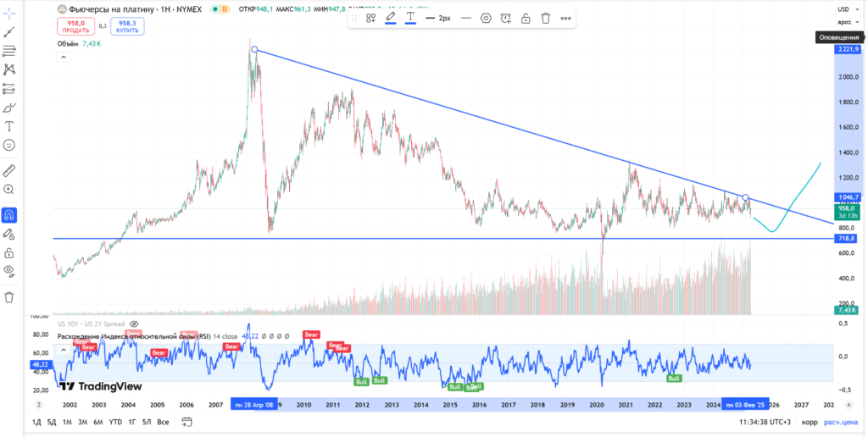
Task: Open the price scale mode dropdown below USD
Action: point(849,21)
